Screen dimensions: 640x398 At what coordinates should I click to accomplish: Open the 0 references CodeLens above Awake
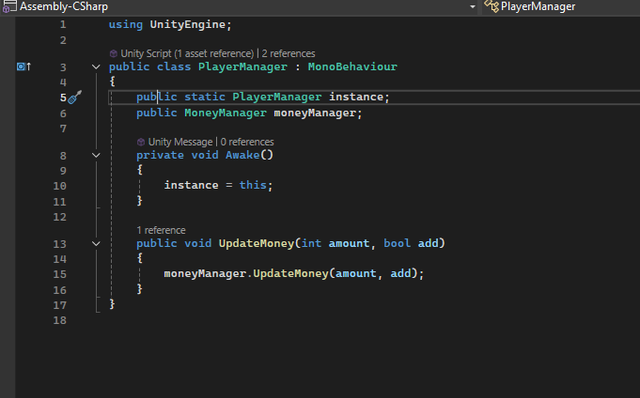coord(247,142)
